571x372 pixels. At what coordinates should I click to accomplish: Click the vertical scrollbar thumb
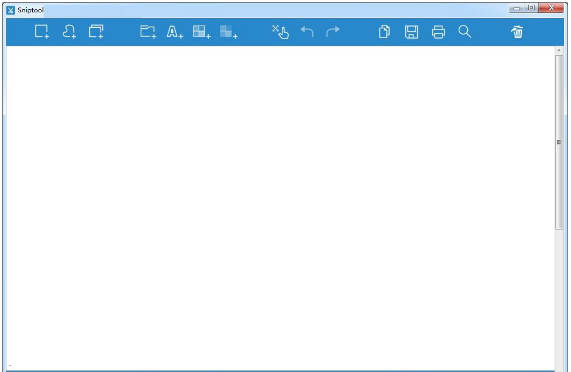(x=559, y=142)
